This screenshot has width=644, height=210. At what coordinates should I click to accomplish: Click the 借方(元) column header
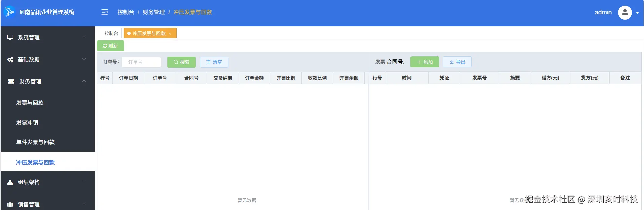click(x=550, y=78)
